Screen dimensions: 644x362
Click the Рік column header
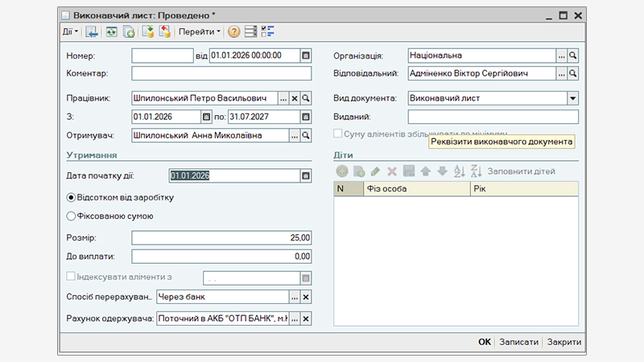[x=523, y=189]
